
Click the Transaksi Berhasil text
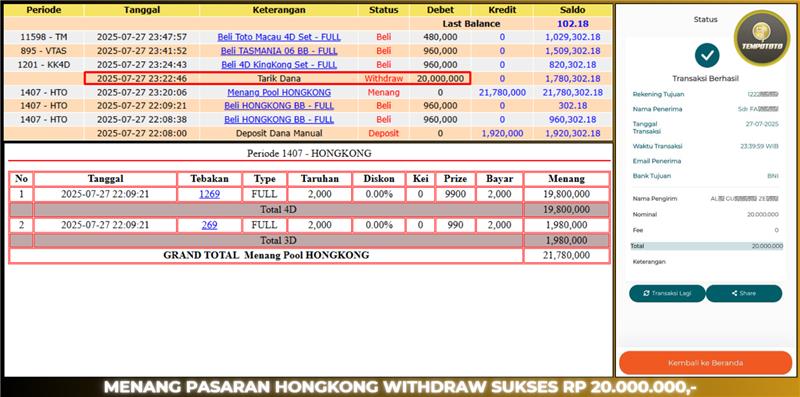[x=707, y=79]
